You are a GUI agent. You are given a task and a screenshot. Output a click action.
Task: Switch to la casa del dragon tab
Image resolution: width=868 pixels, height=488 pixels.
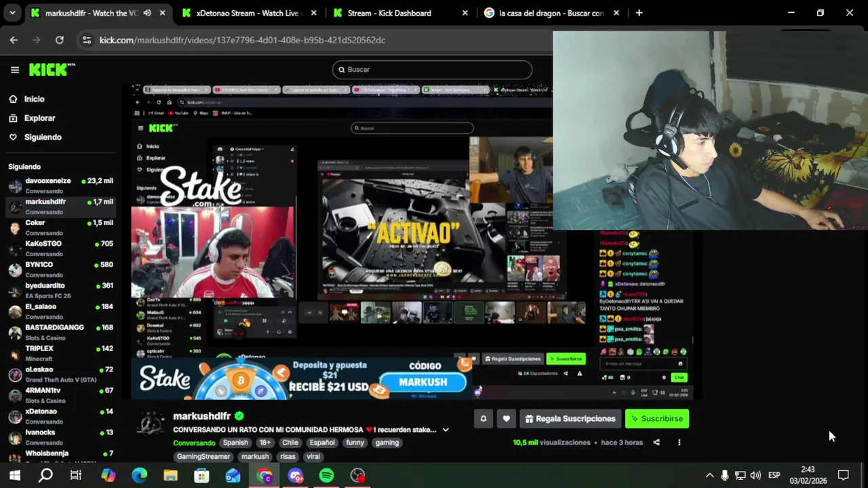click(x=551, y=13)
